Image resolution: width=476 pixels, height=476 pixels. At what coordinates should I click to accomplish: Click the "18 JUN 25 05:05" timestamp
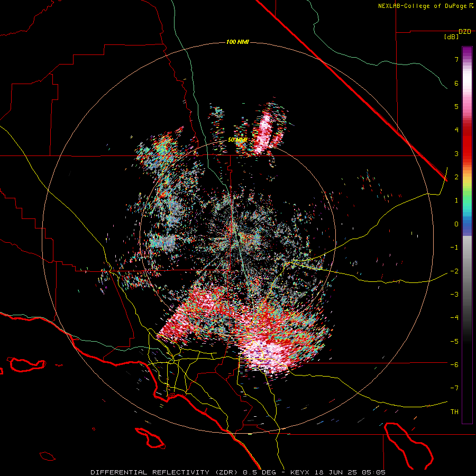[349, 472]
